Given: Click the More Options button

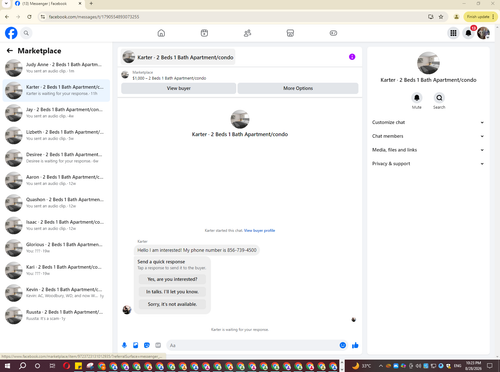Looking at the screenshot, I should click(298, 88).
